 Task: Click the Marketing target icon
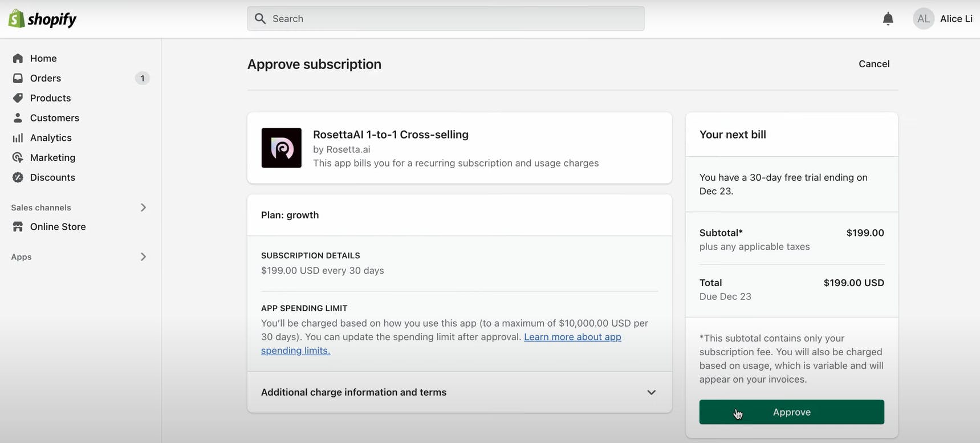pyautogui.click(x=18, y=157)
